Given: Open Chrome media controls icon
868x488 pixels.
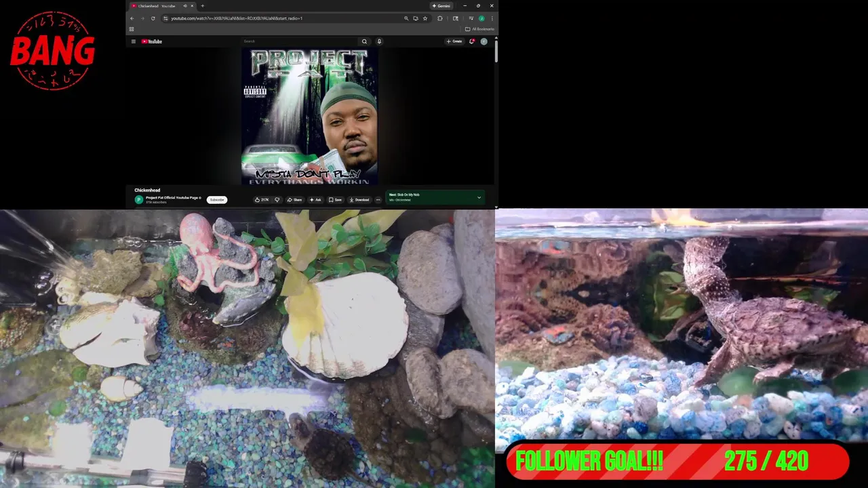Looking at the screenshot, I should point(471,18).
